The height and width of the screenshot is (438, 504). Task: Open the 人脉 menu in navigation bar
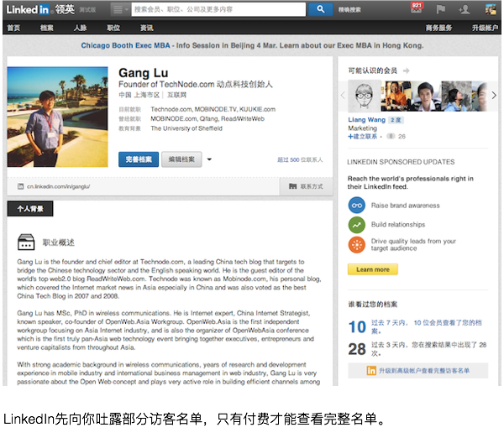coord(80,28)
